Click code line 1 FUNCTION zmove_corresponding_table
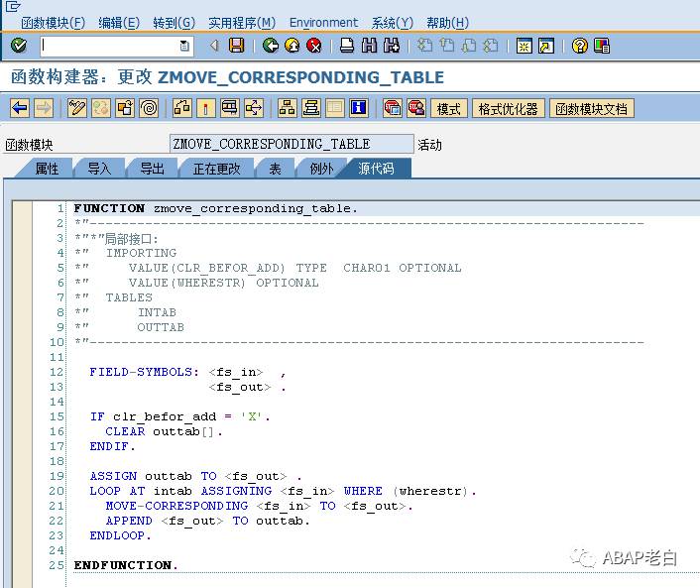The height and width of the screenshot is (588, 700). pos(215,208)
